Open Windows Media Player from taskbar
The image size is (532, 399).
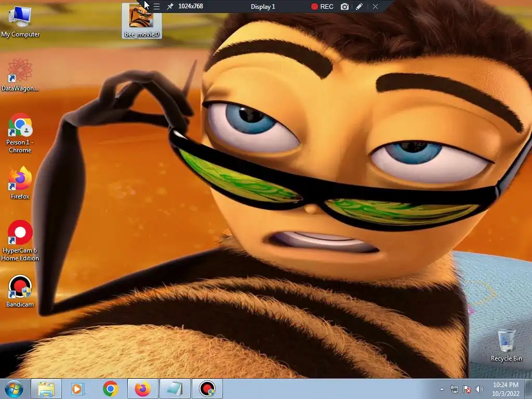pos(78,389)
